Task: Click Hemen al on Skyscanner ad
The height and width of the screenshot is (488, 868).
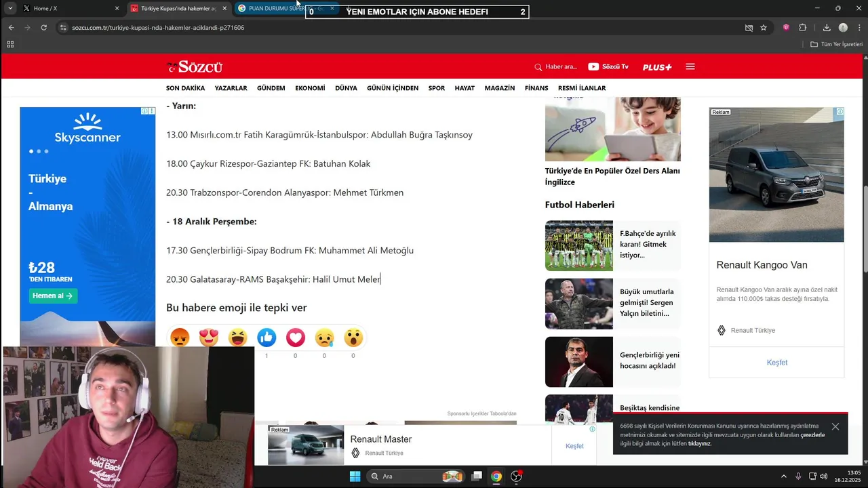Action: (x=54, y=296)
